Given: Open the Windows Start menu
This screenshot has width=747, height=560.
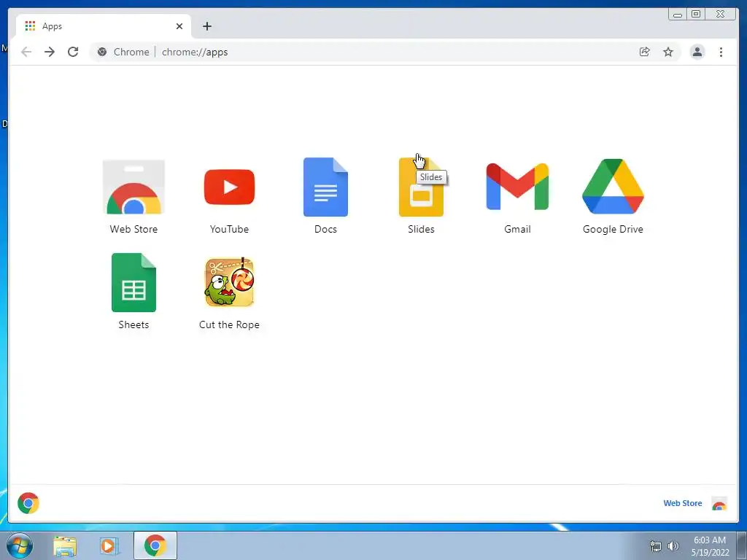Looking at the screenshot, I should pyautogui.click(x=20, y=545).
